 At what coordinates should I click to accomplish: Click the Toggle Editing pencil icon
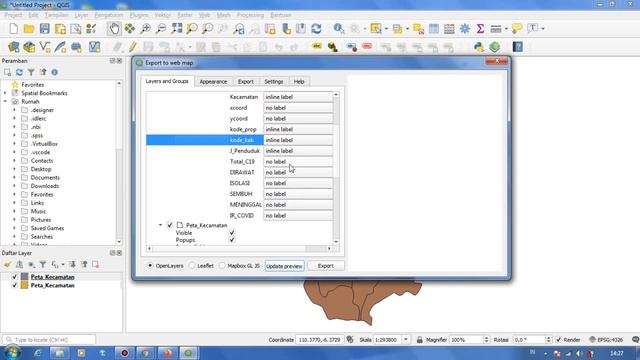tap(133, 47)
